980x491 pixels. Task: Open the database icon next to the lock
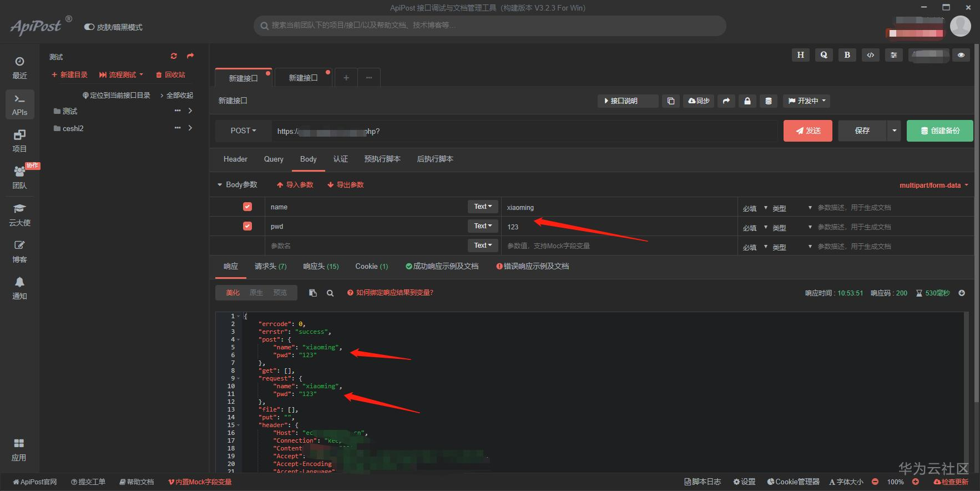click(769, 101)
